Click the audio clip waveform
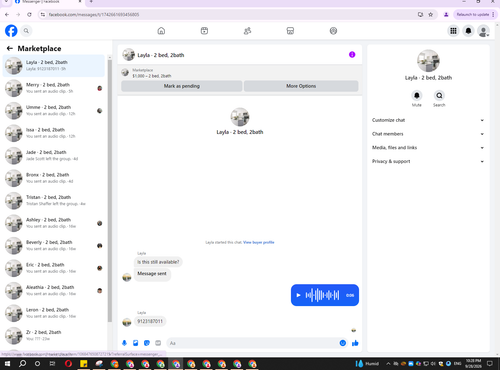Image resolution: width=500 pixels, height=370 pixels. click(x=322, y=295)
